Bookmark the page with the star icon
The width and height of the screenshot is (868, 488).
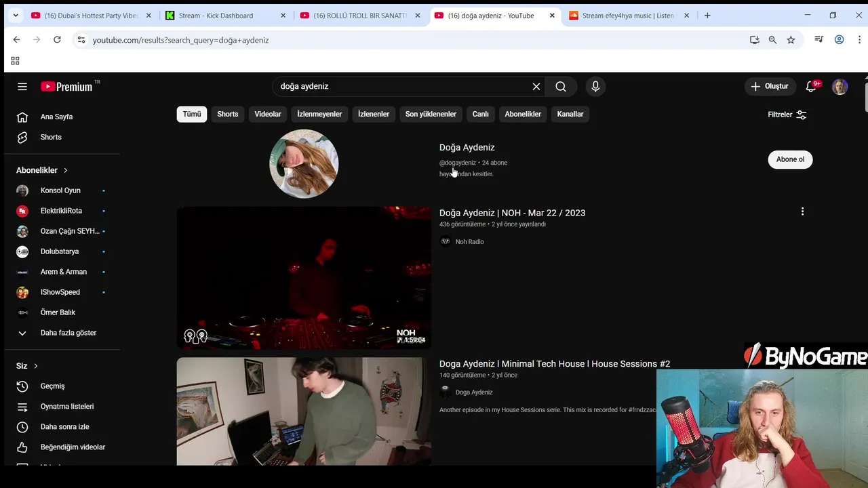791,40
